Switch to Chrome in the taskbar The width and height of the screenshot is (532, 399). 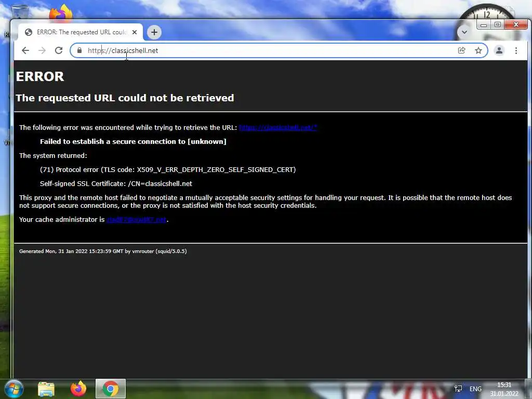pos(111,389)
